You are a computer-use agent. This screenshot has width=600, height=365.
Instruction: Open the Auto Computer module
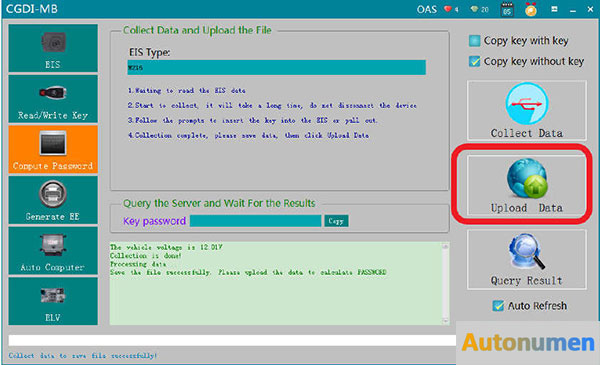click(53, 251)
